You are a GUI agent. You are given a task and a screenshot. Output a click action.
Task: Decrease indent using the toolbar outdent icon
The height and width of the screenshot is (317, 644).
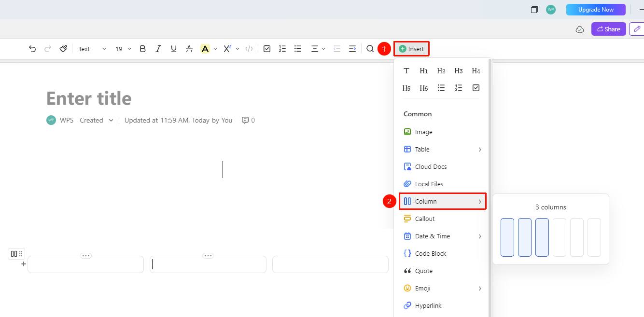pyautogui.click(x=337, y=49)
